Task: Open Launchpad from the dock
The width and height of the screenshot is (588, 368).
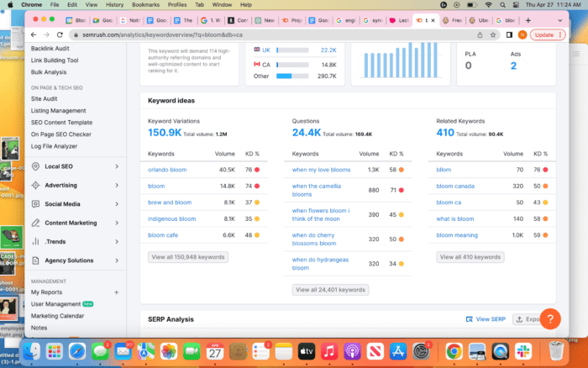Action: tap(55, 352)
